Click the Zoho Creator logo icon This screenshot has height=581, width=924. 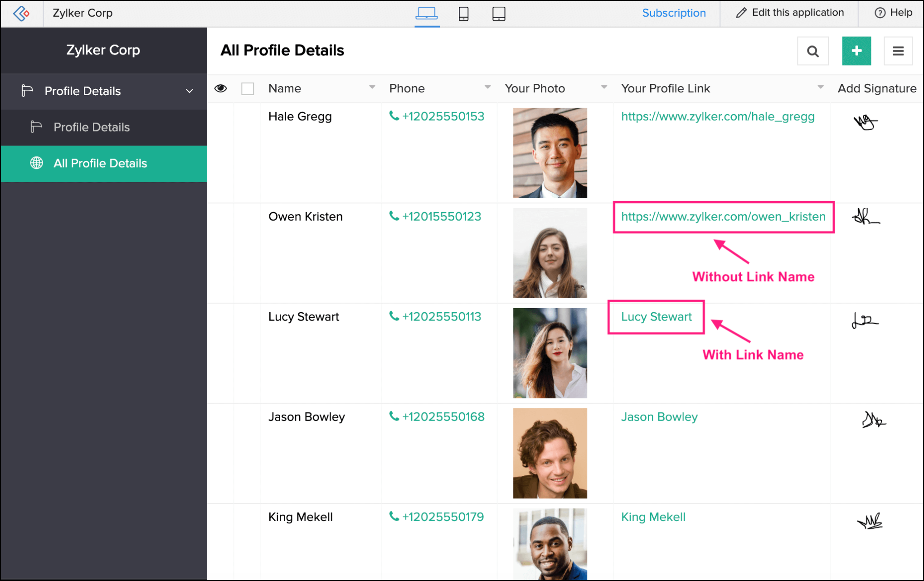[x=21, y=13]
